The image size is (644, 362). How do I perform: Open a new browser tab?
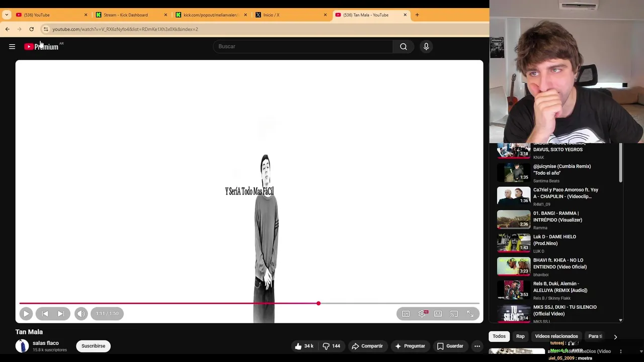coord(417,15)
